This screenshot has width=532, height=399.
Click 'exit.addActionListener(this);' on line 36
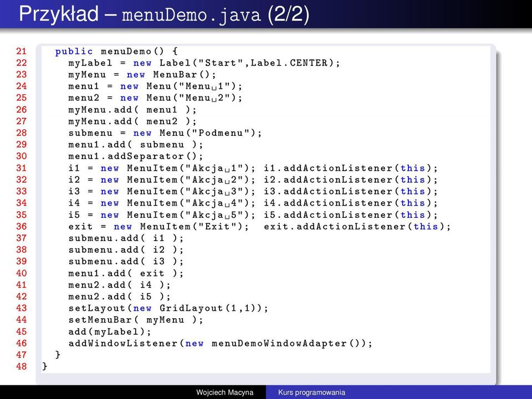357,227
